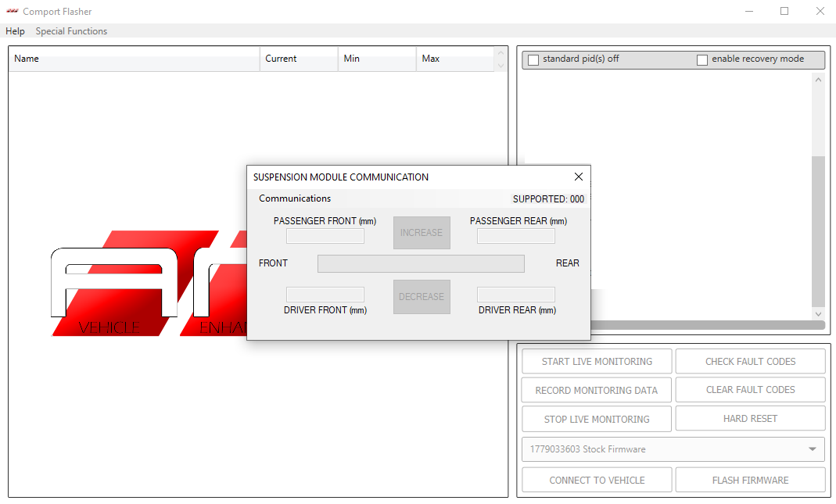Close the Suspension Module Communication dialog
Viewport: 836px width, 504px height.
pyautogui.click(x=578, y=177)
